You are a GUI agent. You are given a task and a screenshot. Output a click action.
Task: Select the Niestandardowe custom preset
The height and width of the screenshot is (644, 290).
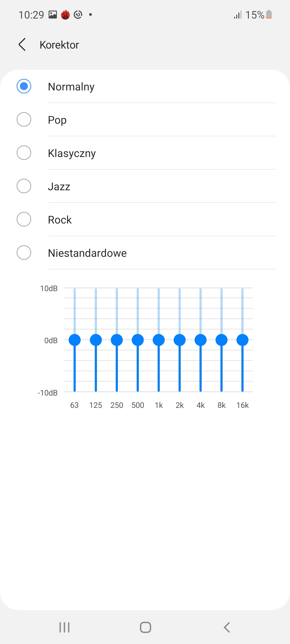coord(24,253)
